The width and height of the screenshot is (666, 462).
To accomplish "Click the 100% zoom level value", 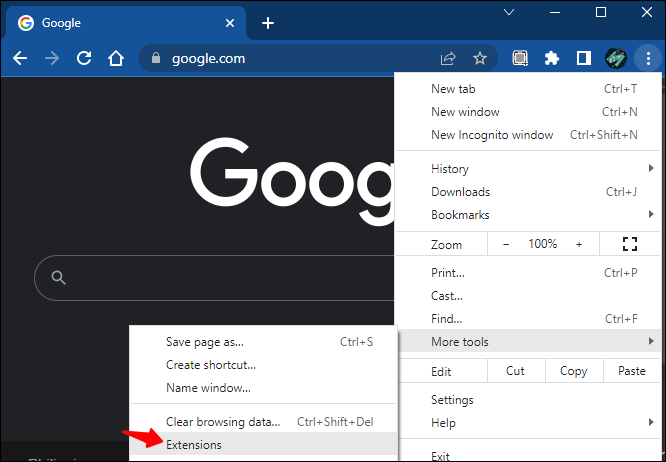I will coord(542,244).
